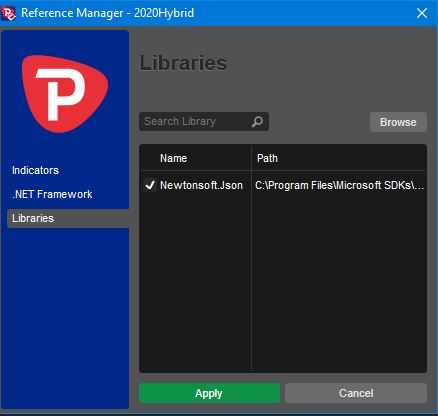438x416 pixels.
Task: Click the C:\Program Files\Microsoft SDKs path cell
Action: coord(339,185)
